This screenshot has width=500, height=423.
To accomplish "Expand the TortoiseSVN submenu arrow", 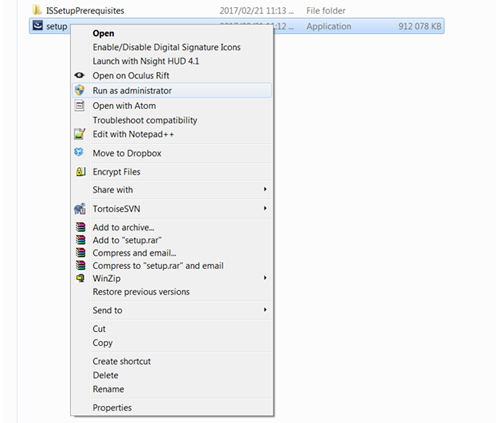I will click(x=265, y=208).
